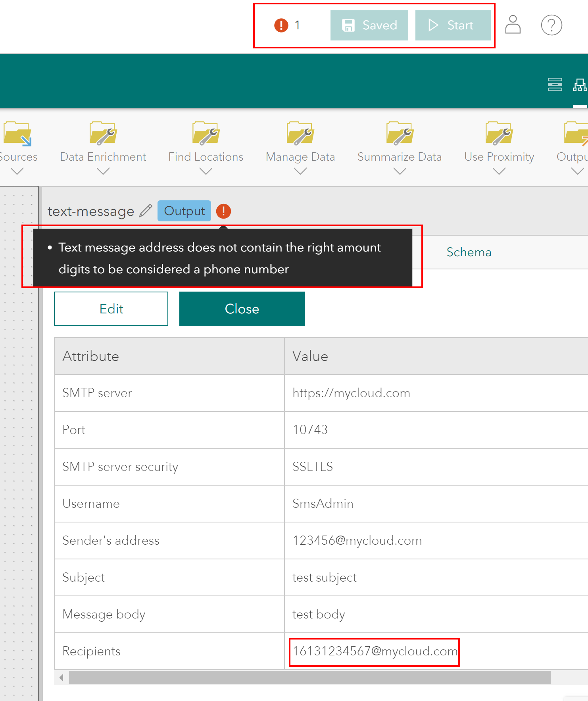Click the Output tag label
This screenshot has width=588, height=701.
click(184, 211)
